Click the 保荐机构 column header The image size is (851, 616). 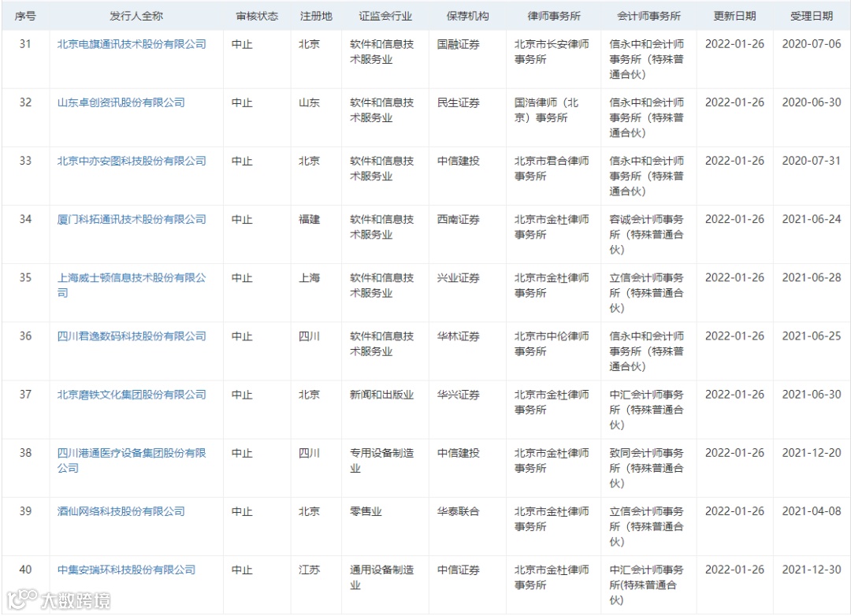[467, 17]
